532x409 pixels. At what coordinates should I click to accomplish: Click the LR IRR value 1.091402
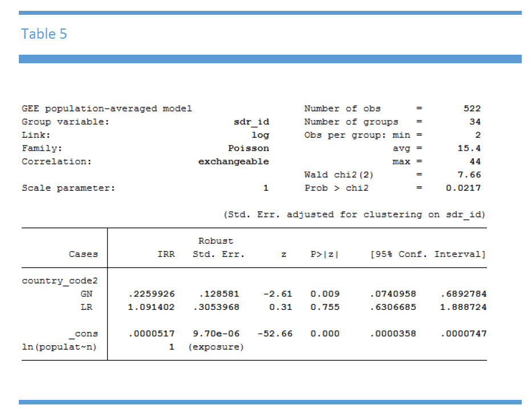point(151,307)
